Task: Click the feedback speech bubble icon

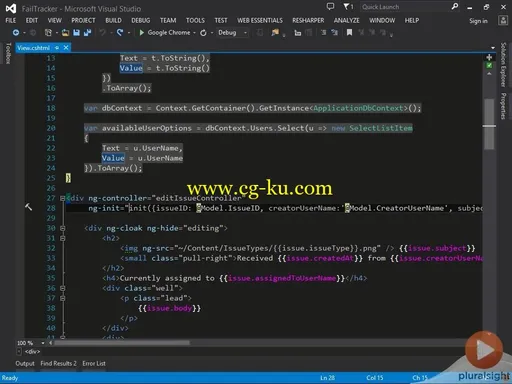Action: click(x=330, y=6)
